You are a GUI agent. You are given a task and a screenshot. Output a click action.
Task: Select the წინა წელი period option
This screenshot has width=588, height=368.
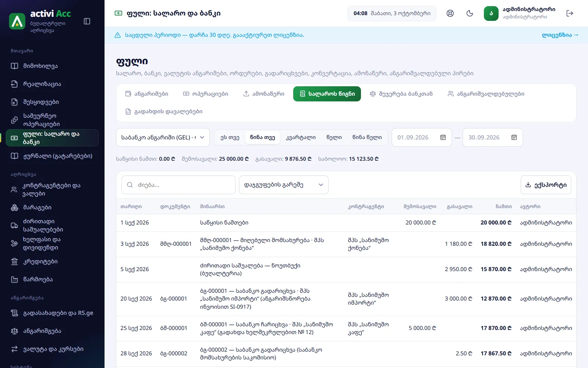[367, 137]
